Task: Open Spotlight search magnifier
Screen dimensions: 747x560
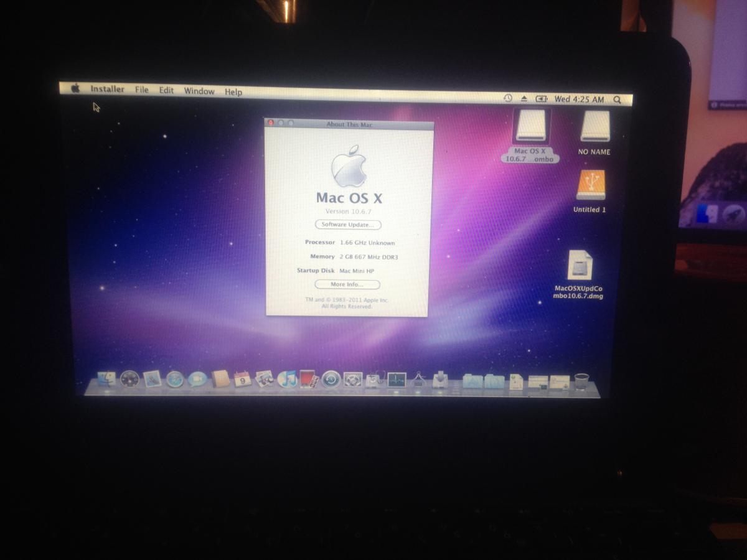Action: coord(617,100)
